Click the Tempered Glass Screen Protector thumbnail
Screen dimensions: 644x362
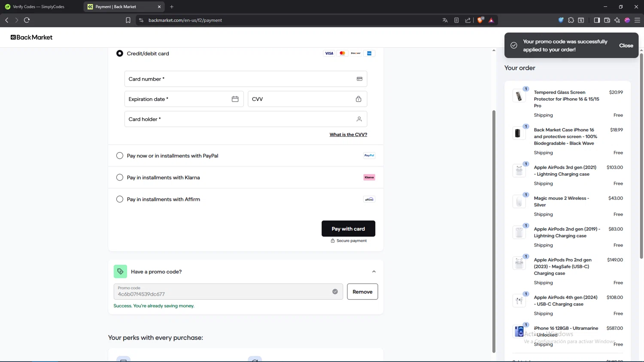(519, 96)
